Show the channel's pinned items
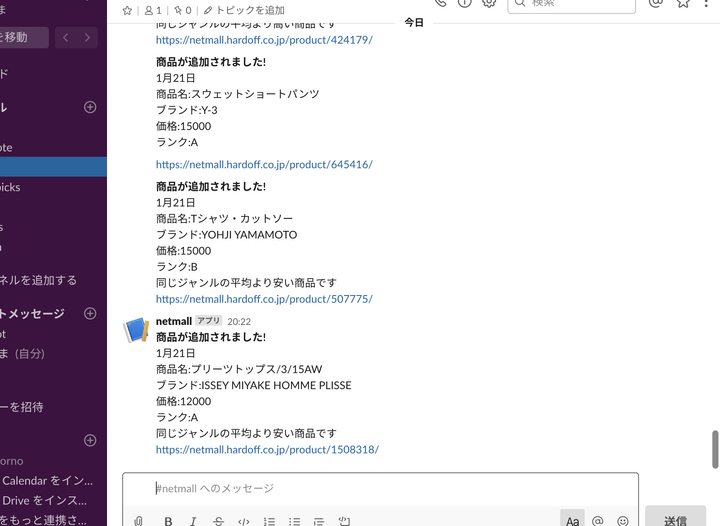 (x=183, y=11)
